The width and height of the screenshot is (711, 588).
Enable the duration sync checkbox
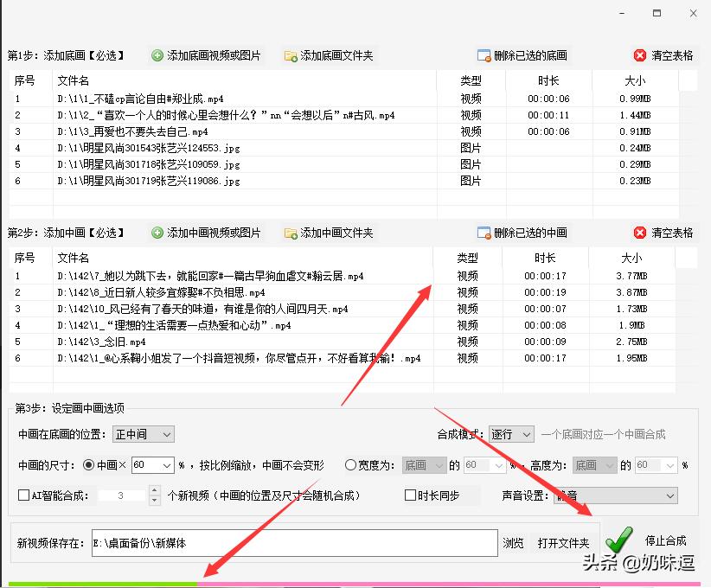click(x=412, y=495)
